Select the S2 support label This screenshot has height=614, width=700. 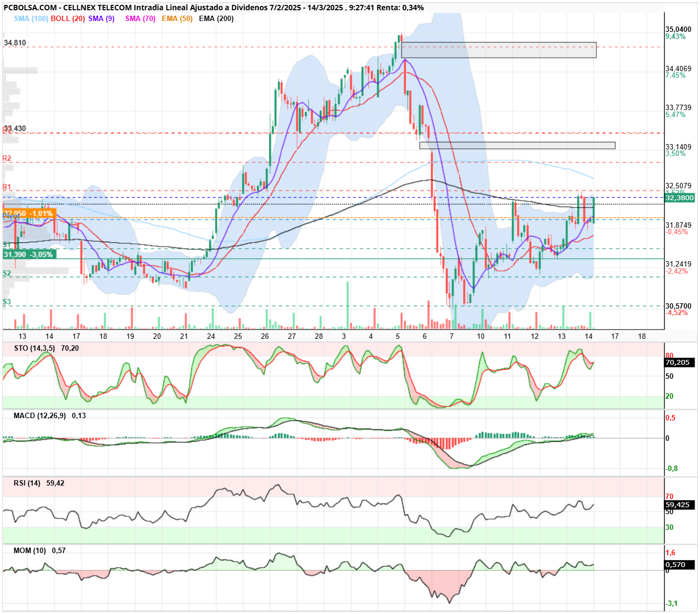(7, 274)
